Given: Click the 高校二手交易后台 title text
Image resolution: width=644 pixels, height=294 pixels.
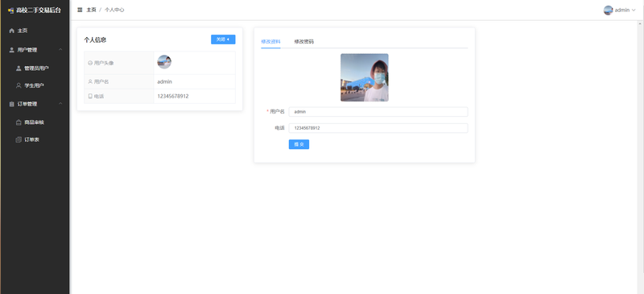Looking at the screenshot, I should point(39,10).
